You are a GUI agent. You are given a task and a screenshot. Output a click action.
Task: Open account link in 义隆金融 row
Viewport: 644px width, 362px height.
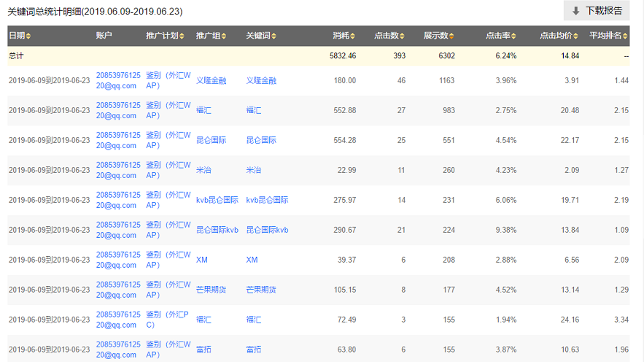click(x=118, y=80)
